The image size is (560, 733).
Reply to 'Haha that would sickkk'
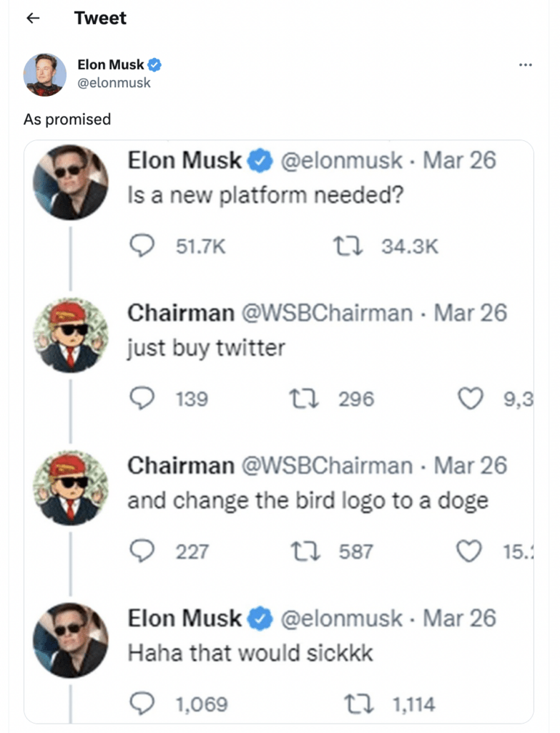click(144, 704)
